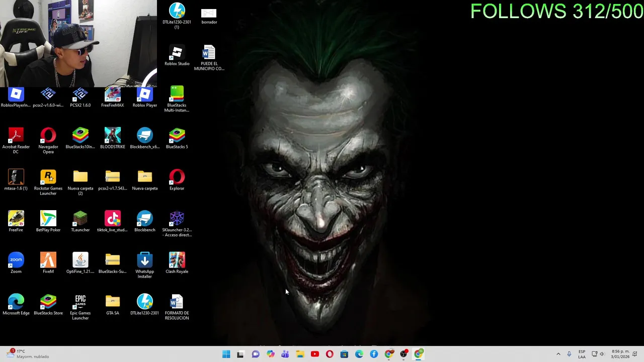Open BlueStacks Store shortcut

coord(48,305)
